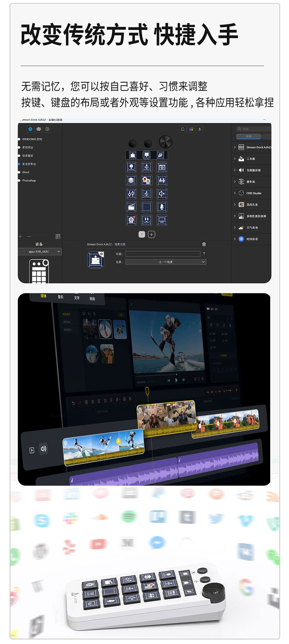The height and width of the screenshot is (644, 289).
Task: Select the motorcycle clip highlighted in yellow
Action: pos(166,418)
